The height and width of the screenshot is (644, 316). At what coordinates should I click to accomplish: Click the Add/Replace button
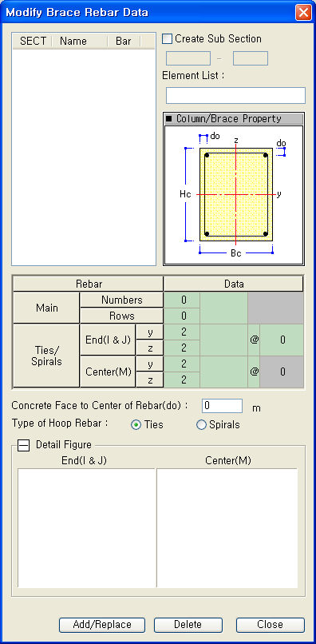pos(102,625)
